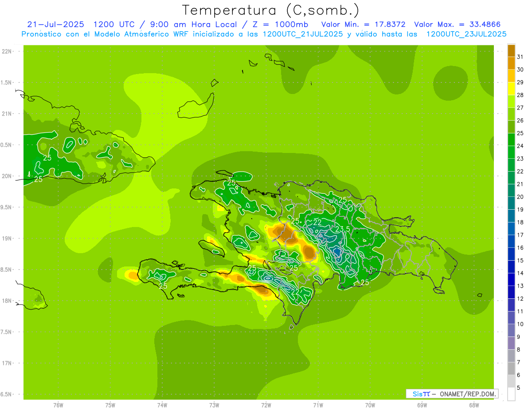Click the "ONAMET/REP.DOM." credit label

[x=469, y=394]
